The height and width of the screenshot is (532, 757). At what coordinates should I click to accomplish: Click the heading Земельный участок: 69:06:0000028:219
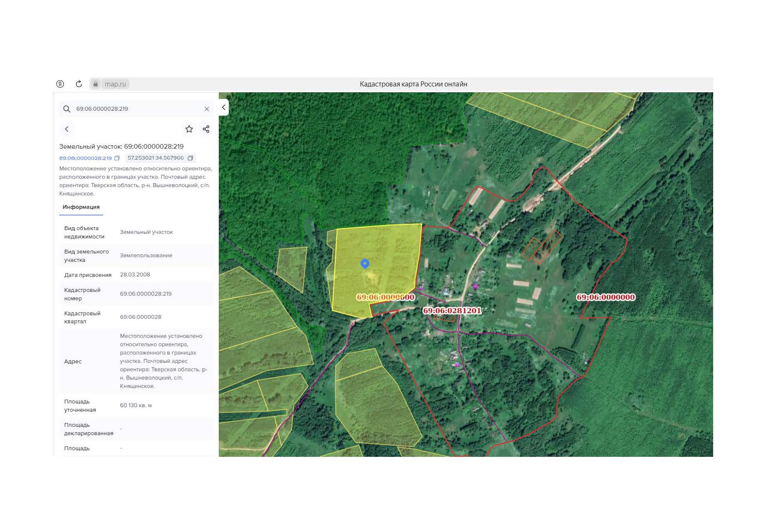click(122, 147)
